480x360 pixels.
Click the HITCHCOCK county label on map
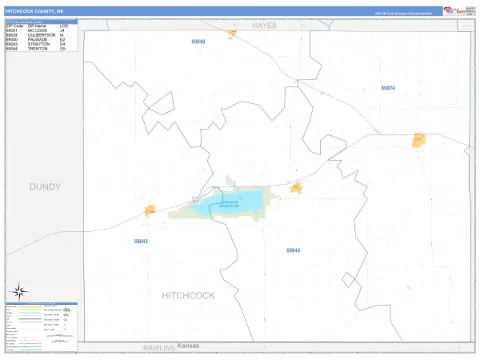click(x=188, y=296)
